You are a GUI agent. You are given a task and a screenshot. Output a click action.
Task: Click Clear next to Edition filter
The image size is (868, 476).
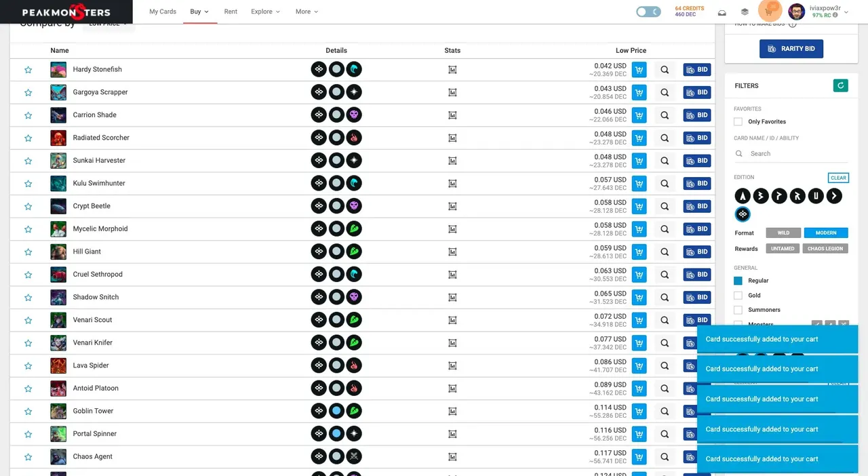838,178
